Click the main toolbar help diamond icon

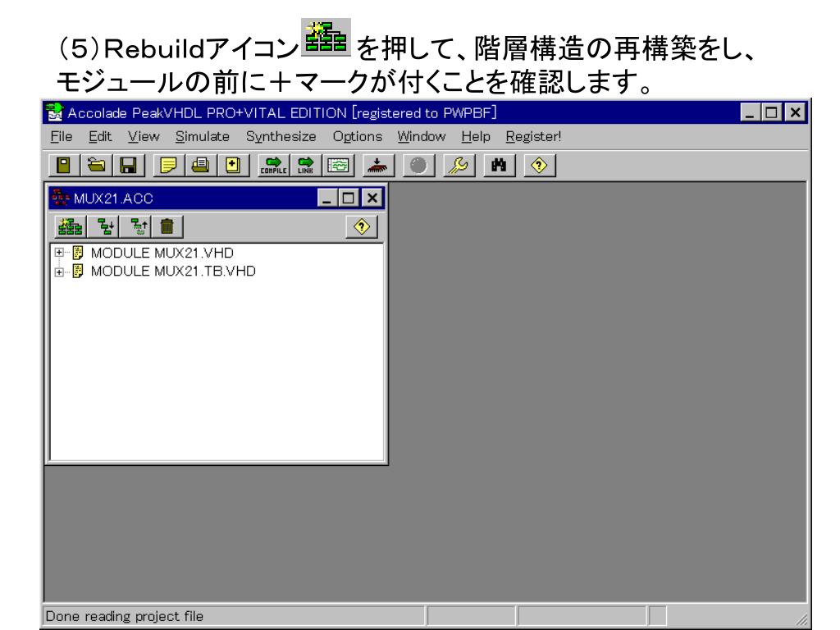[539, 165]
